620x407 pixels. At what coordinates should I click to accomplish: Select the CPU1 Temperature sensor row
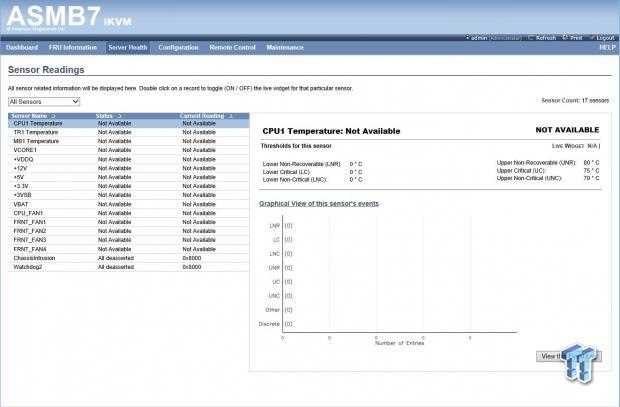(129, 123)
